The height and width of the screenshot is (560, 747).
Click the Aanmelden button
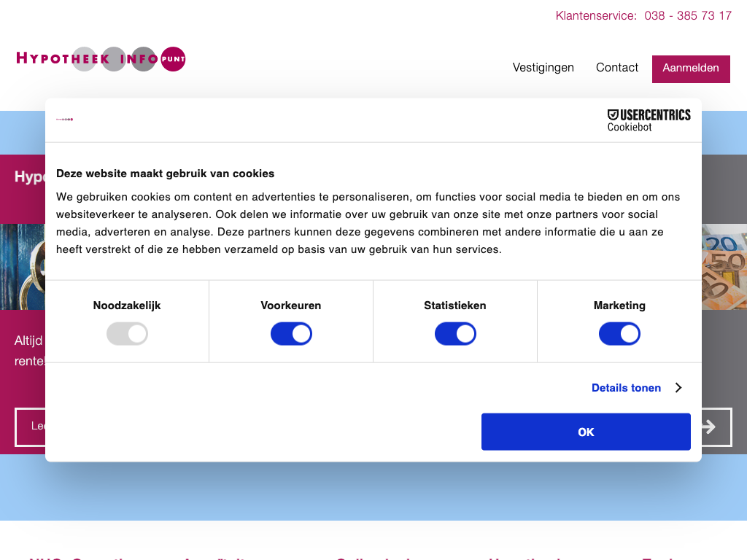690,69
